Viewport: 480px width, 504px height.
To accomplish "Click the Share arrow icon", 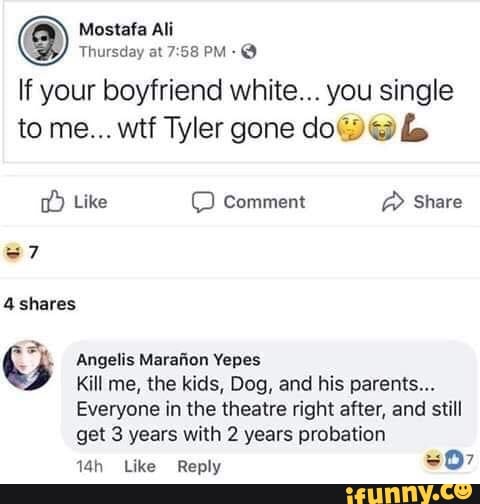I will tap(393, 201).
